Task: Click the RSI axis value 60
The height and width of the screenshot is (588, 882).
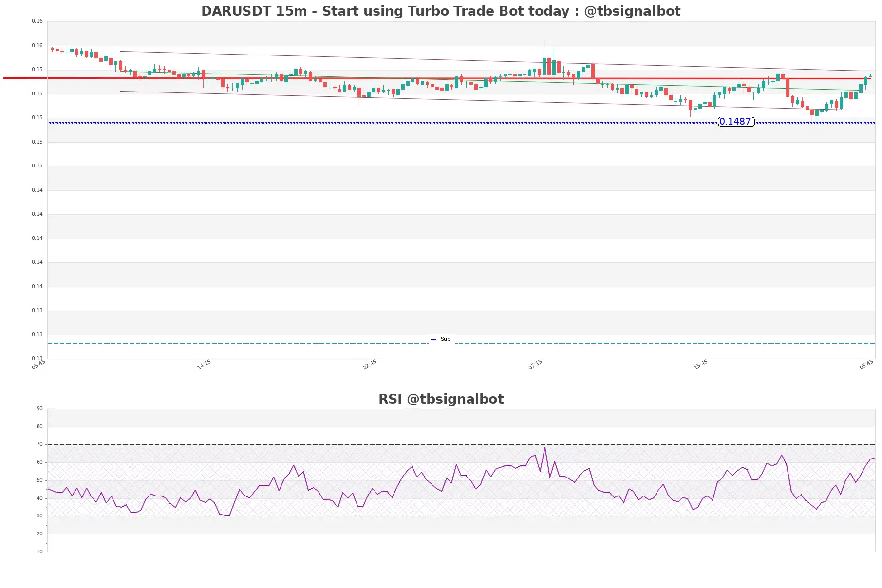Action: pos(39,462)
